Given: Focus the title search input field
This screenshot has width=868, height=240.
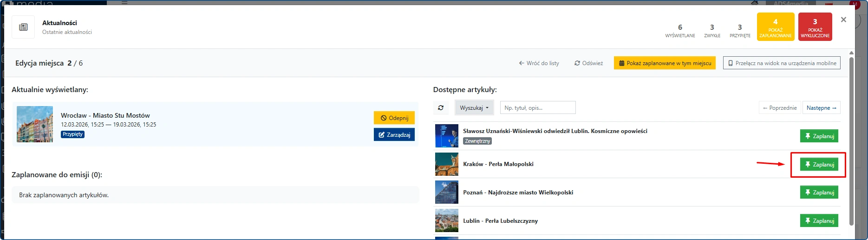Looking at the screenshot, I should [x=538, y=108].
